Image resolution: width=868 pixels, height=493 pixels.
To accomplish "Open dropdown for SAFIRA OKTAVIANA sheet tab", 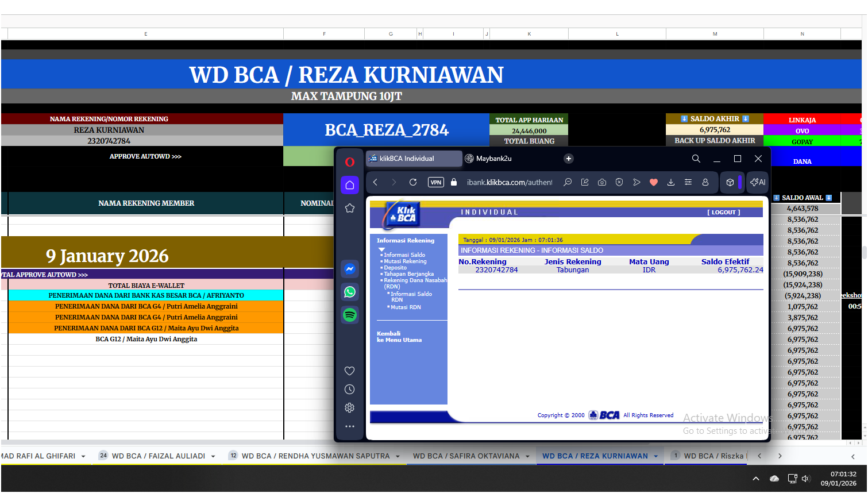I will click(527, 457).
